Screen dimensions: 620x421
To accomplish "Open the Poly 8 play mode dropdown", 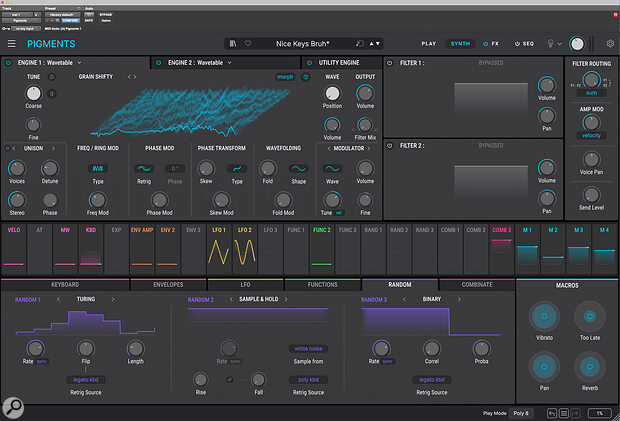I will pos(521,413).
